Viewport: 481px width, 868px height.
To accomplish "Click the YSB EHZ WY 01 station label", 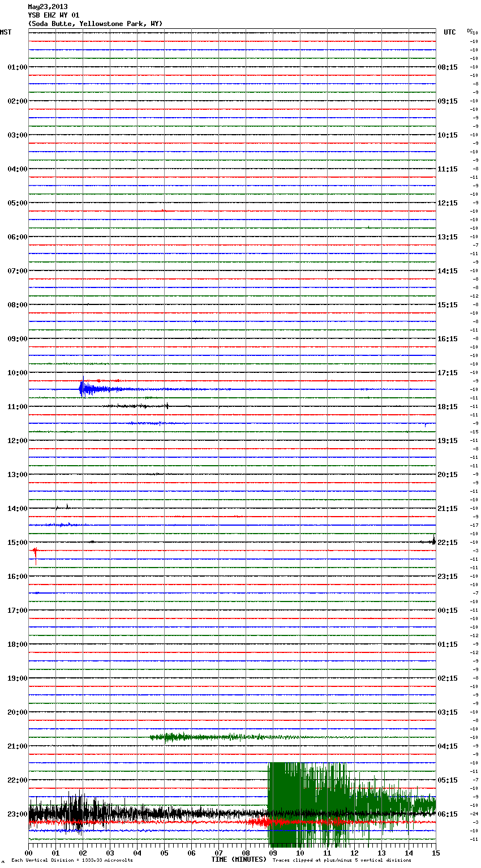I will pyautogui.click(x=53, y=15).
